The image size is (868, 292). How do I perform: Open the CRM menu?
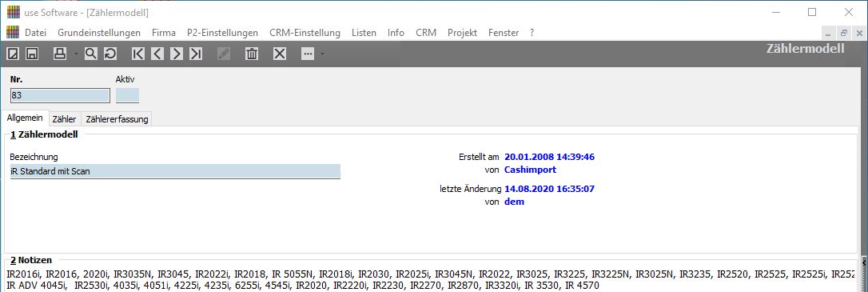coord(426,33)
